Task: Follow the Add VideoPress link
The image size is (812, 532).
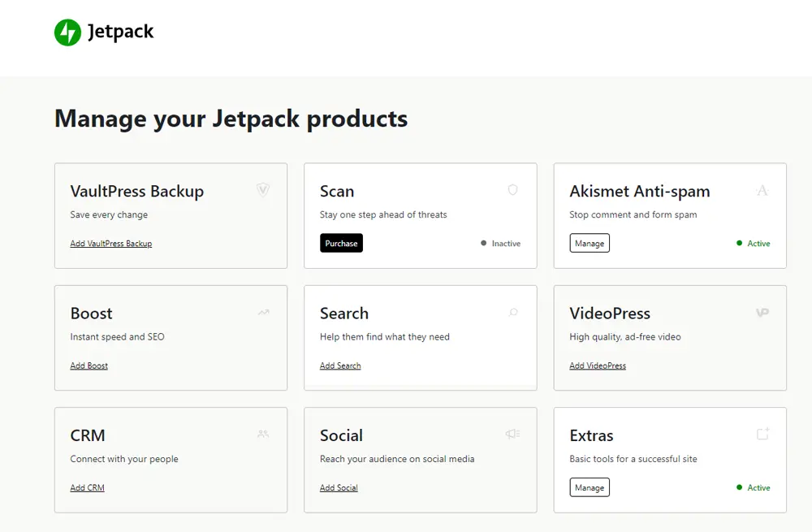Action: coord(598,365)
